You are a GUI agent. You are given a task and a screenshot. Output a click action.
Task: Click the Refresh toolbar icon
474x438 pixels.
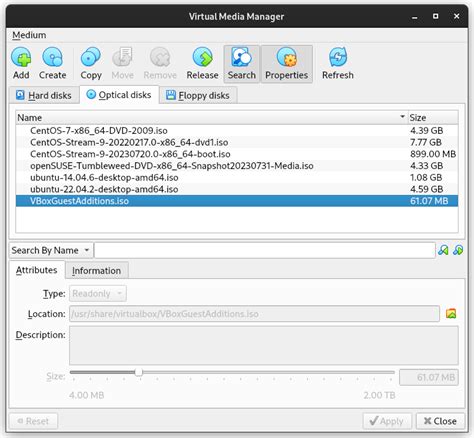tap(338, 63)
